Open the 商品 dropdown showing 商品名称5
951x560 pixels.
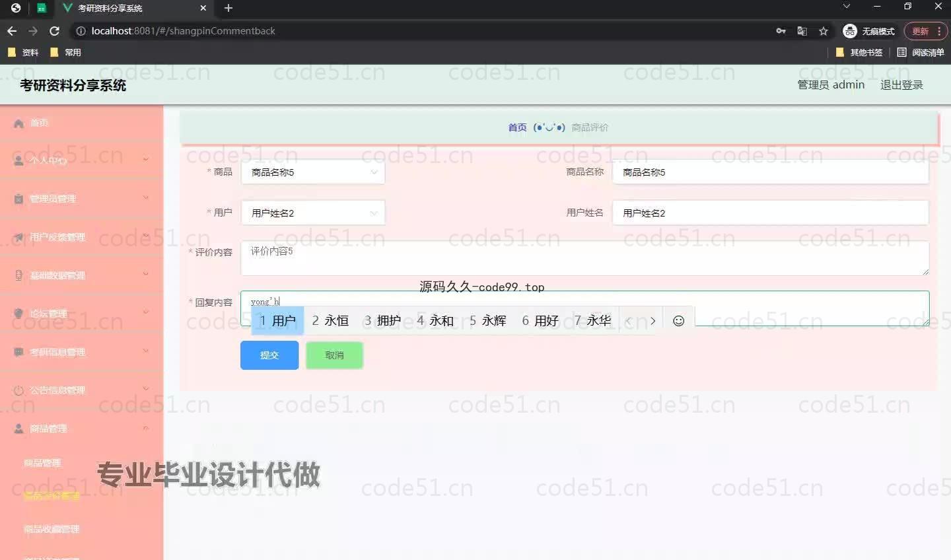312,172
